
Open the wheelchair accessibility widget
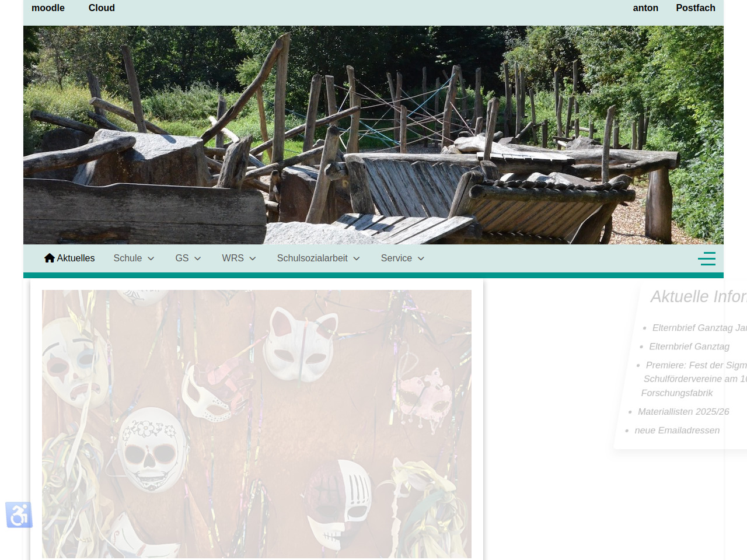tap(19, 514)
